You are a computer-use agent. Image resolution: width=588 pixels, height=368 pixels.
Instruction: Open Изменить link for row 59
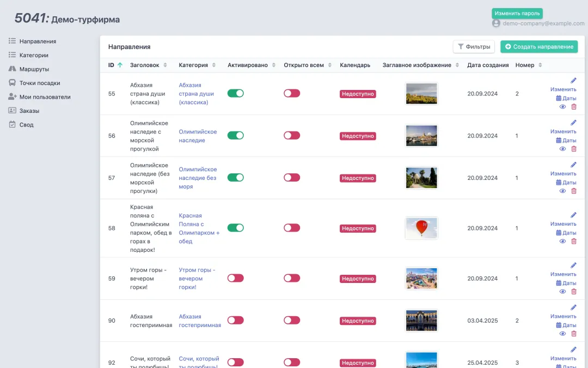click(x=563, y=274)
